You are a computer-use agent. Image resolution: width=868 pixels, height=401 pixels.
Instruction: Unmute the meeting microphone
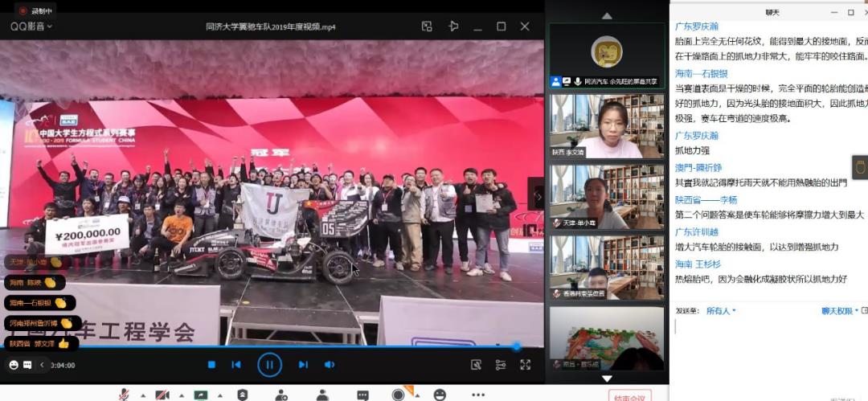pyautogui.click(x=124, y=395)
